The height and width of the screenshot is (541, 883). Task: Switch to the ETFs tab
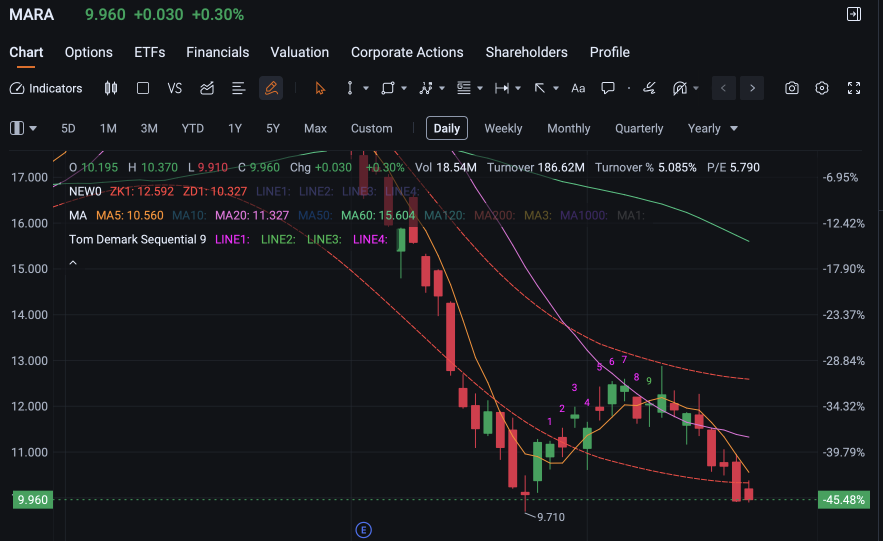(149, 52)
